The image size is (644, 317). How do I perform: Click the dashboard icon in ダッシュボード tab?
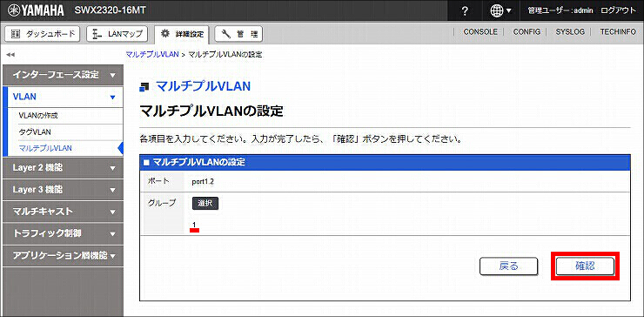pos(15,34)
